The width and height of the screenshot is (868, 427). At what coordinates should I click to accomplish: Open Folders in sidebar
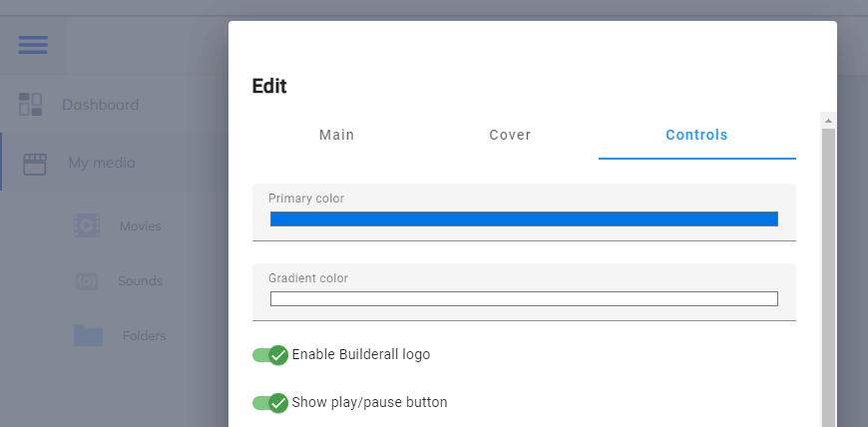pyautogui.click(x=144, y=335)
